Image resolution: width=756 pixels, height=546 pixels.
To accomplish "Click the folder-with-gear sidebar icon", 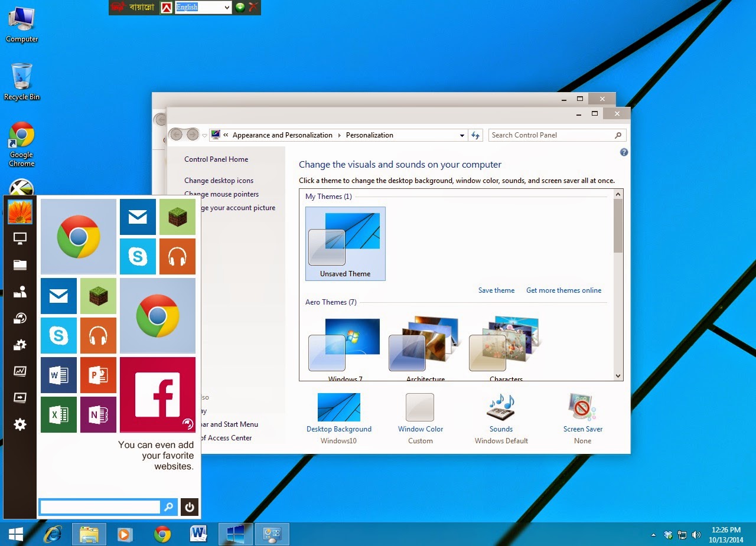I will [x=20, y=345].
